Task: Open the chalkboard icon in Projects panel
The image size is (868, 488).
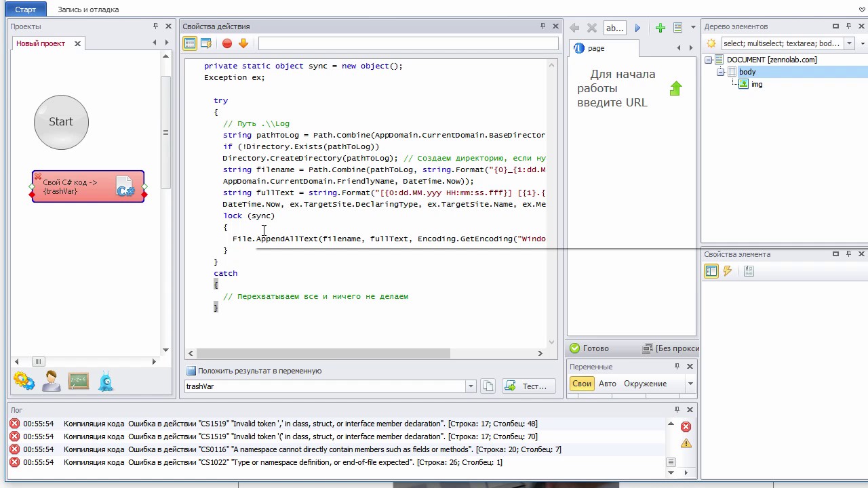Action: (x=79, y=381)
